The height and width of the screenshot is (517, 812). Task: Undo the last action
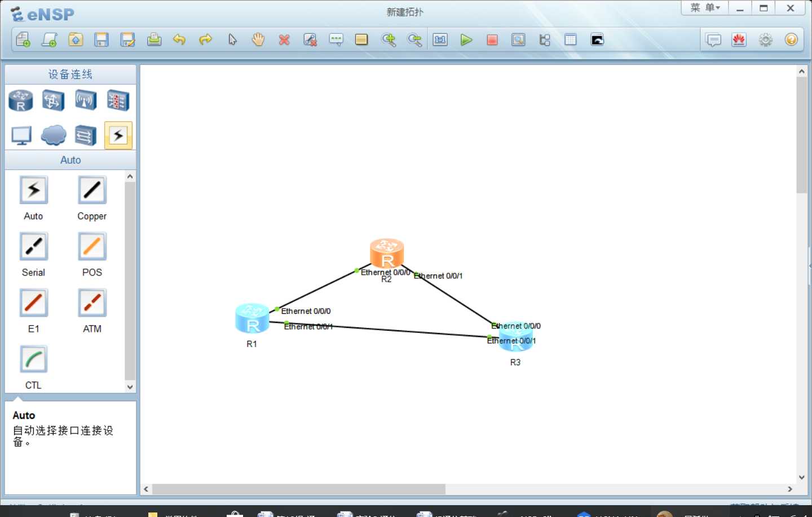(179, 40)
